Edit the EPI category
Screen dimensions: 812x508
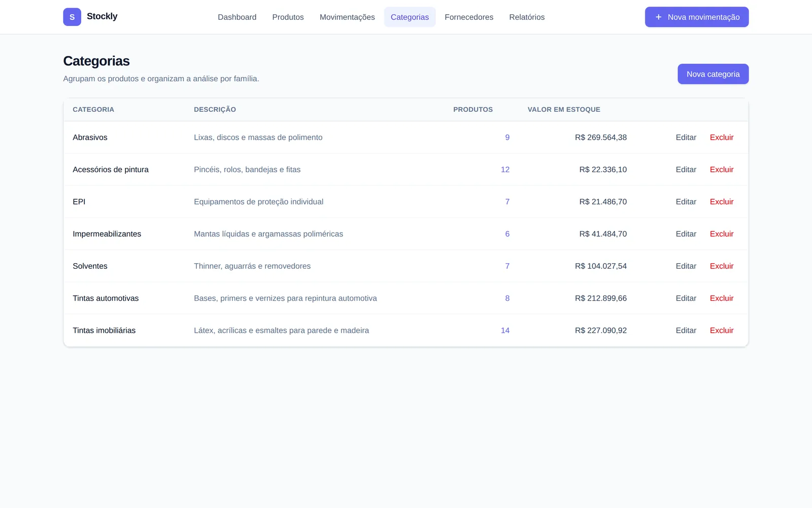click(x=686, y=202)
